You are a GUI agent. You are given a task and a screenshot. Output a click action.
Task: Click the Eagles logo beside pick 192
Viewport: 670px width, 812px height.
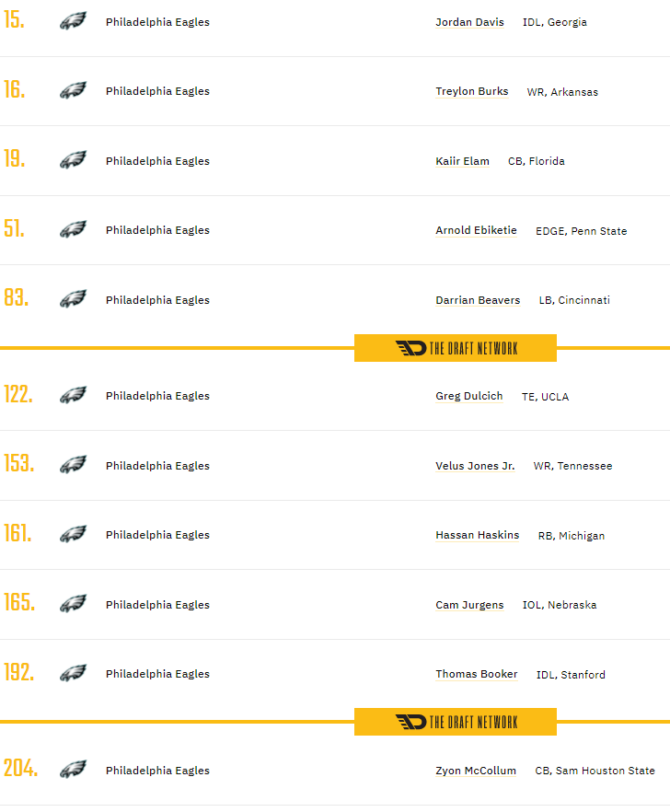coord(73,674)
